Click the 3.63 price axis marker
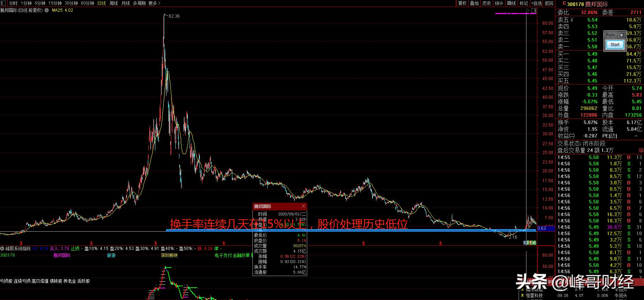 pyautogui.click(x=546, y=228)
